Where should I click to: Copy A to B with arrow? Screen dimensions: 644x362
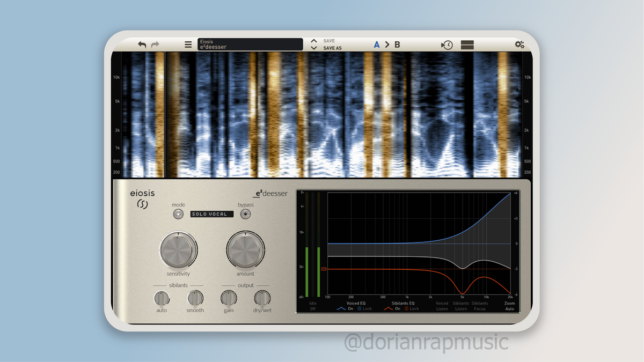click(387, 45)
